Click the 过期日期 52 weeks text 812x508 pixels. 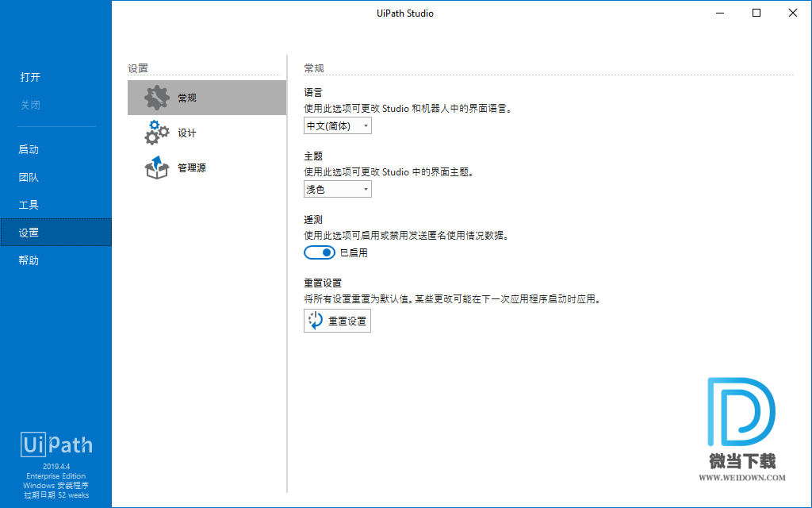(56, 495)
